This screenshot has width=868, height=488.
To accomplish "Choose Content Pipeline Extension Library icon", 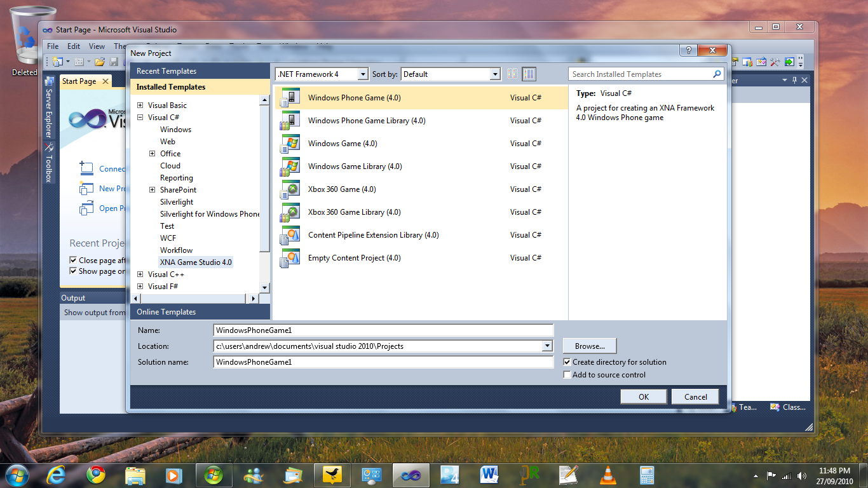I will tap(290, 235).
